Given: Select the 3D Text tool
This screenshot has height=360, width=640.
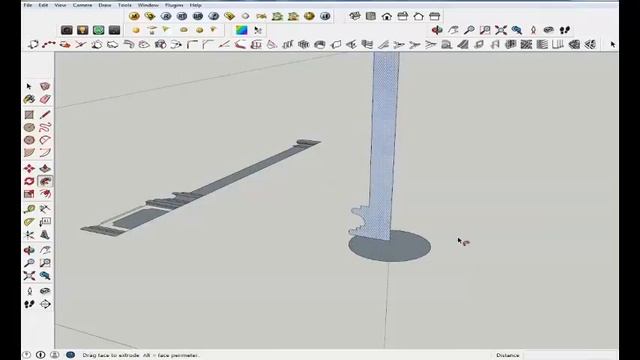Looking at the screenshot, I should coord(45,235).
